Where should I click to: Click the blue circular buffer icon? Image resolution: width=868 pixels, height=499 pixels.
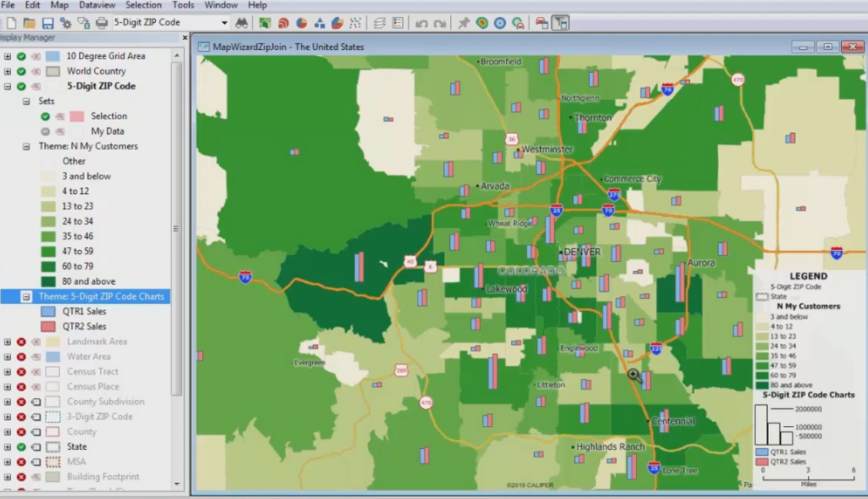(500, 23)
